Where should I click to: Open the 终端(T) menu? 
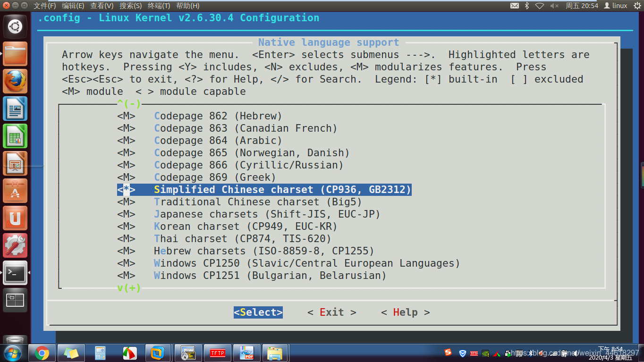[159, 6]
